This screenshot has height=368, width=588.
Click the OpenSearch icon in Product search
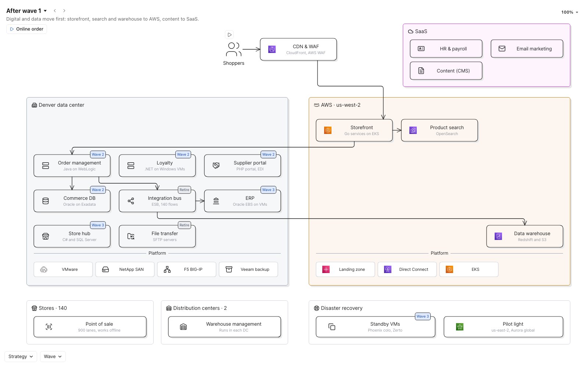(x=413, y=130)
